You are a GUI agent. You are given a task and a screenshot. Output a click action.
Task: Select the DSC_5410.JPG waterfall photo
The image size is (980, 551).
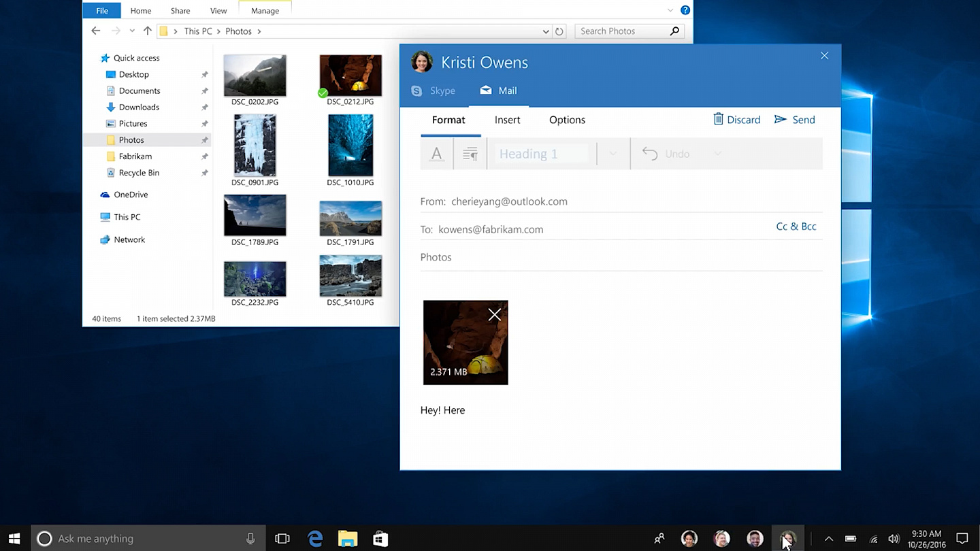pos(350,276)
